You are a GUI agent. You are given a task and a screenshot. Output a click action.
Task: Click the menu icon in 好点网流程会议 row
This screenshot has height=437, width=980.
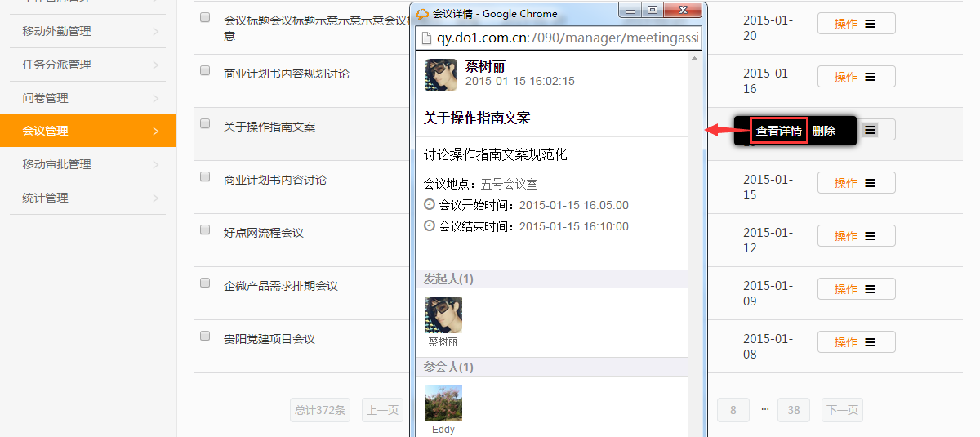tap(870, 236)
